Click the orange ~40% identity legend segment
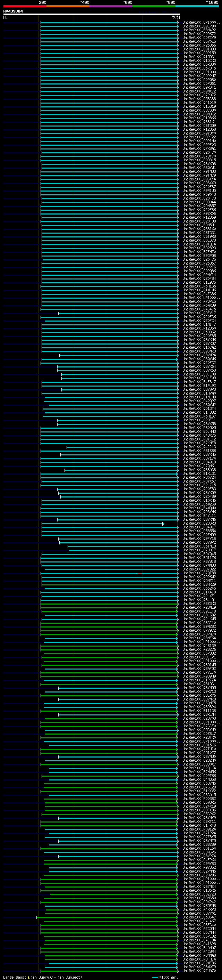The height and width of the screenshot is (980, 222). coord(68,6)
